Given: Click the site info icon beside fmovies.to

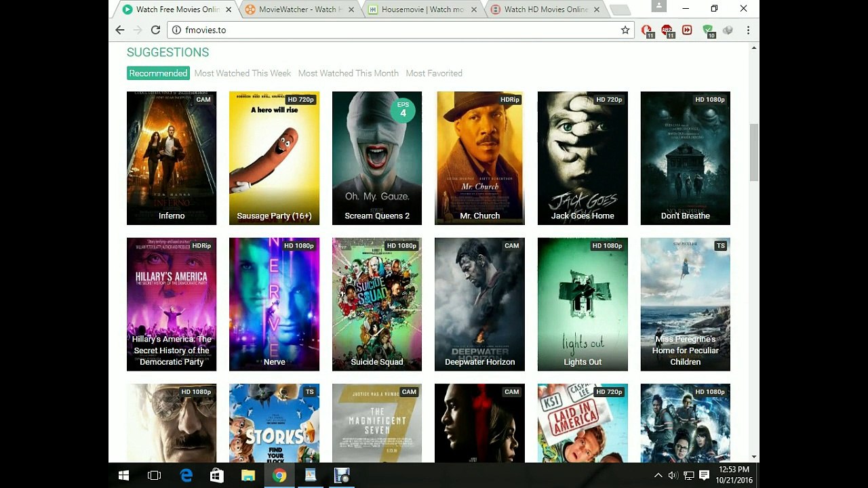Looking at the screenshot, I should point(176,30).
